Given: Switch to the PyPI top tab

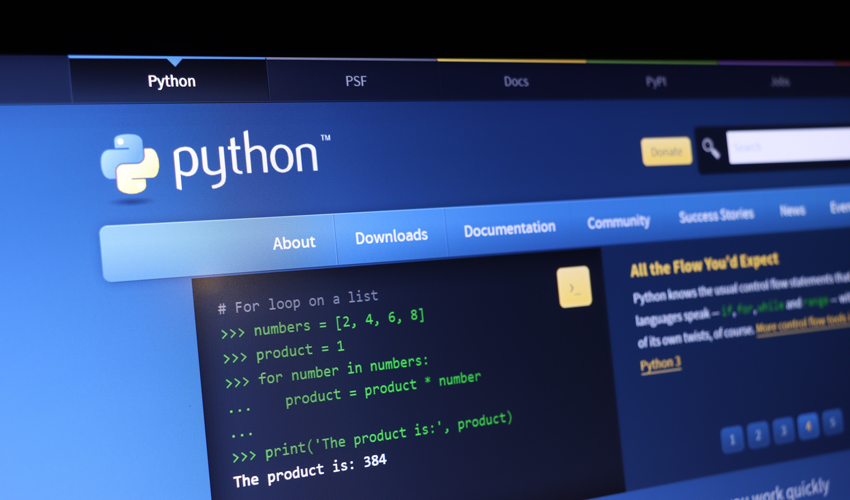Looking at the screenshot, I should (x=656, y=81).
